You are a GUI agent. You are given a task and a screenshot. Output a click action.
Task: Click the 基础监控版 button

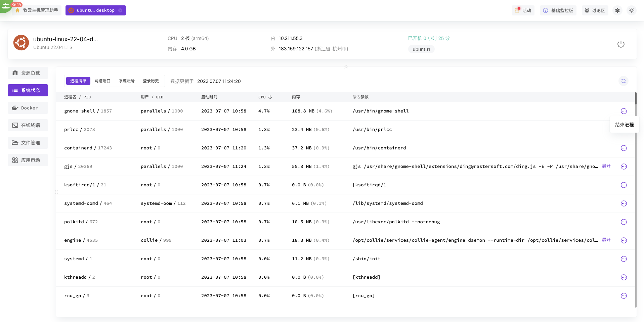click(x=558, y=10)
